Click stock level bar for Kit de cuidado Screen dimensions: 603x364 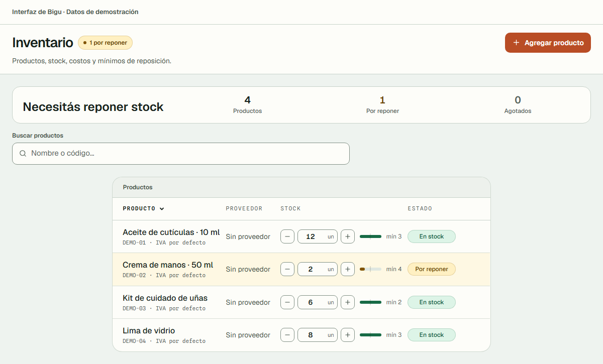(370, 302)
